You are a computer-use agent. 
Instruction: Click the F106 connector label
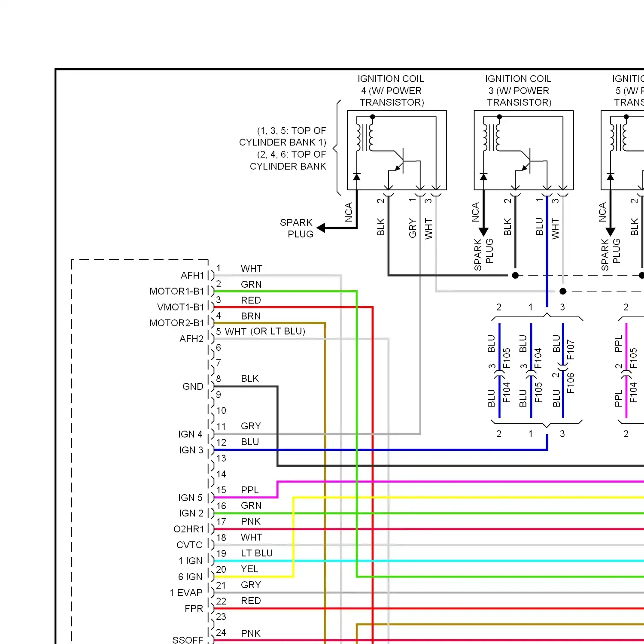tap(571, 383)
